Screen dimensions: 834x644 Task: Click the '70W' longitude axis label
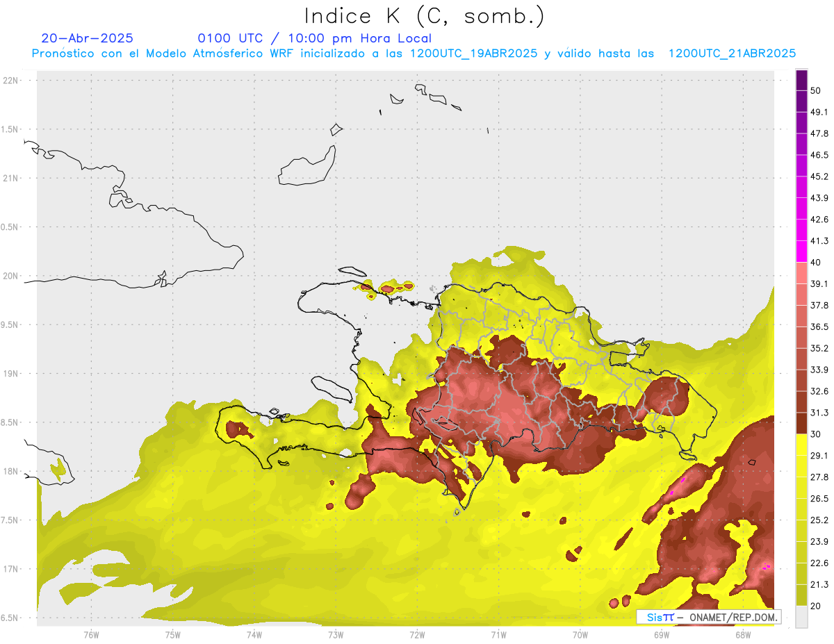[x=580, y=634]
